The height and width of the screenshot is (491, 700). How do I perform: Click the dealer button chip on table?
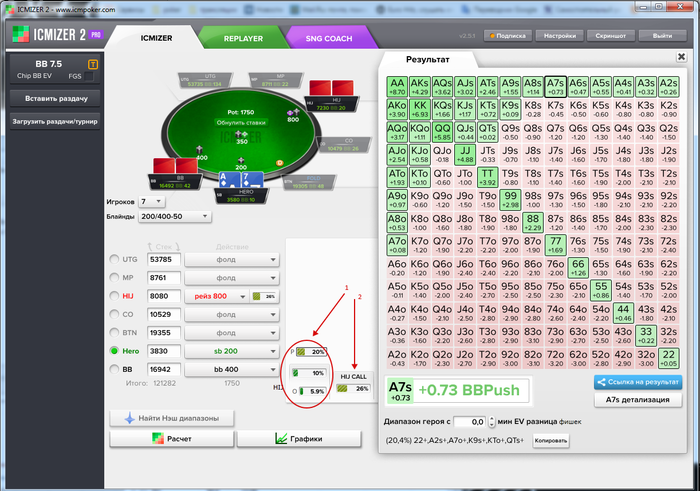280,163
